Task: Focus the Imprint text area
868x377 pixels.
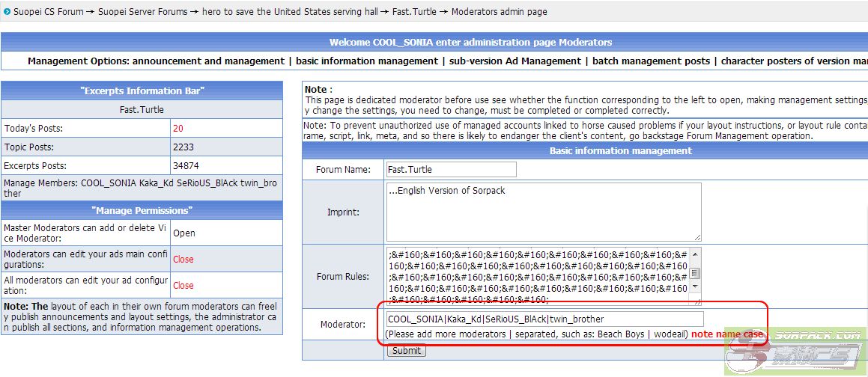Action: pyautogui.click(x=543, y=212)
